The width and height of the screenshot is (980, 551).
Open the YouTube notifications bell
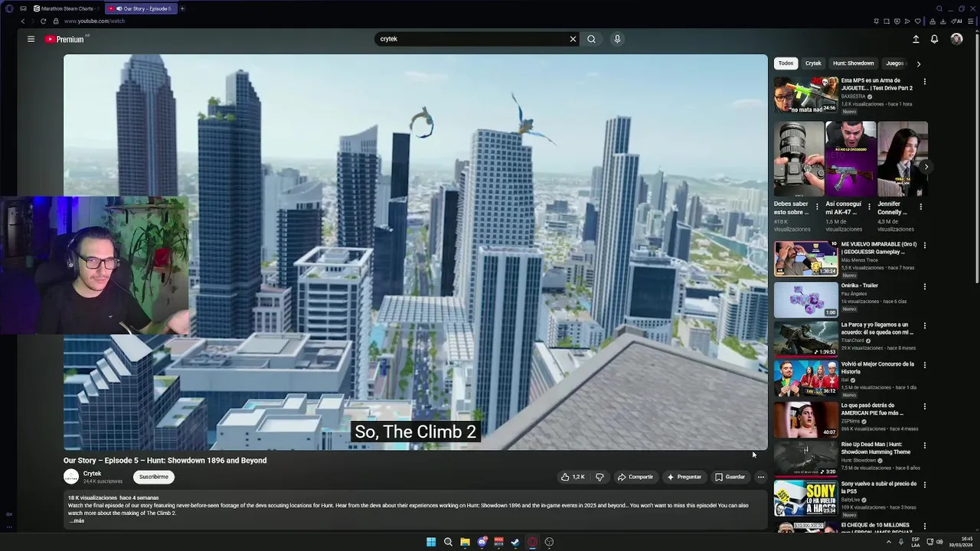point(934,39)
